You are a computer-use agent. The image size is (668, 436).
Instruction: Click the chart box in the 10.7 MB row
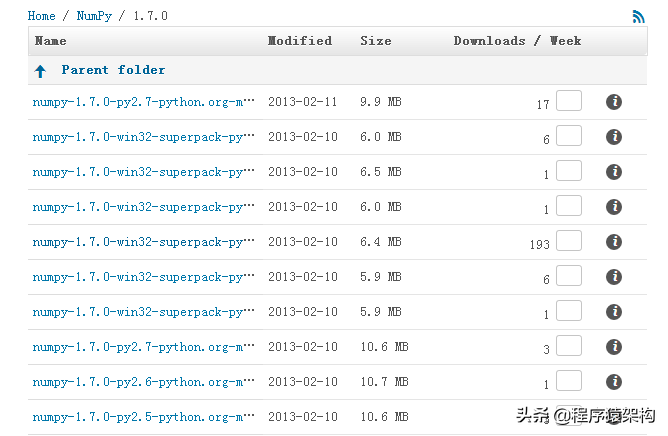(x=569, y=380)
